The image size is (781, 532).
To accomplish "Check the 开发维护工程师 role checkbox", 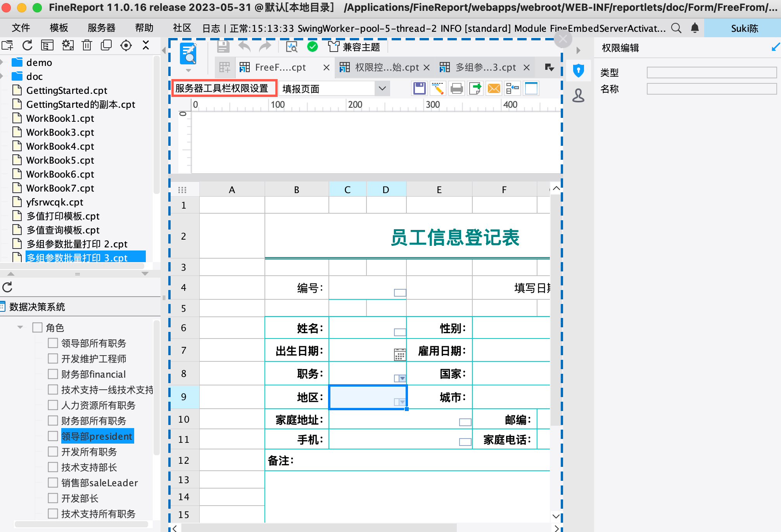I will [53, 358].
